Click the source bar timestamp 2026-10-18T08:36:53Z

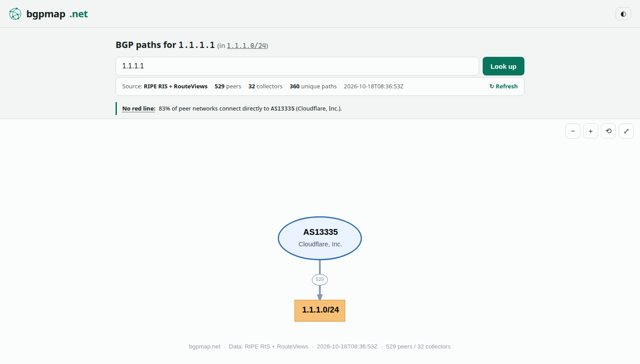pos(374,87)
